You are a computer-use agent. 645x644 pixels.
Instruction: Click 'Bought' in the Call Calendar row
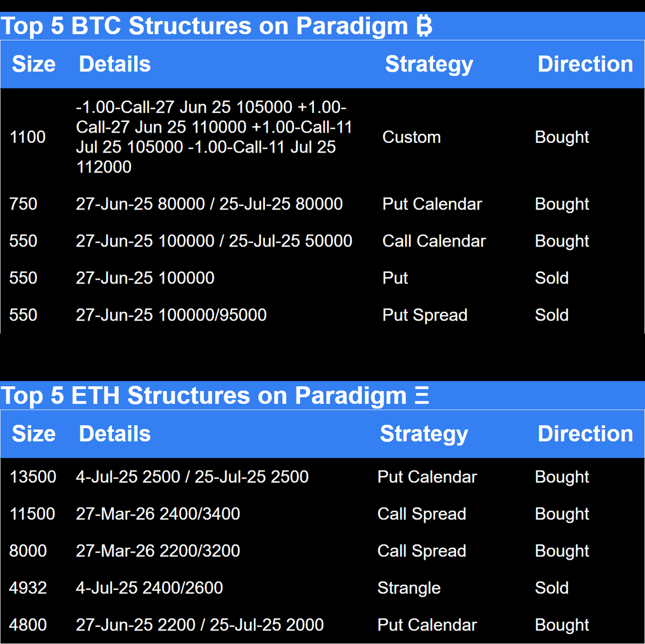[562, 242]
